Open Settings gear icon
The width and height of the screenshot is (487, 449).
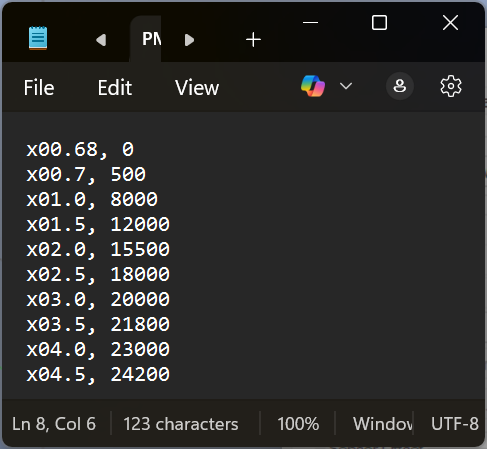[451, 86]
